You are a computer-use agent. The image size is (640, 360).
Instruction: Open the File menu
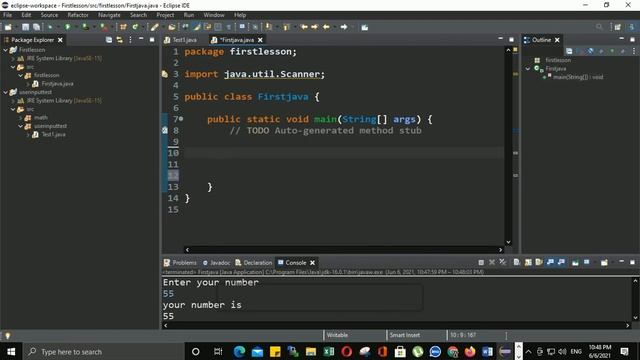7,15
